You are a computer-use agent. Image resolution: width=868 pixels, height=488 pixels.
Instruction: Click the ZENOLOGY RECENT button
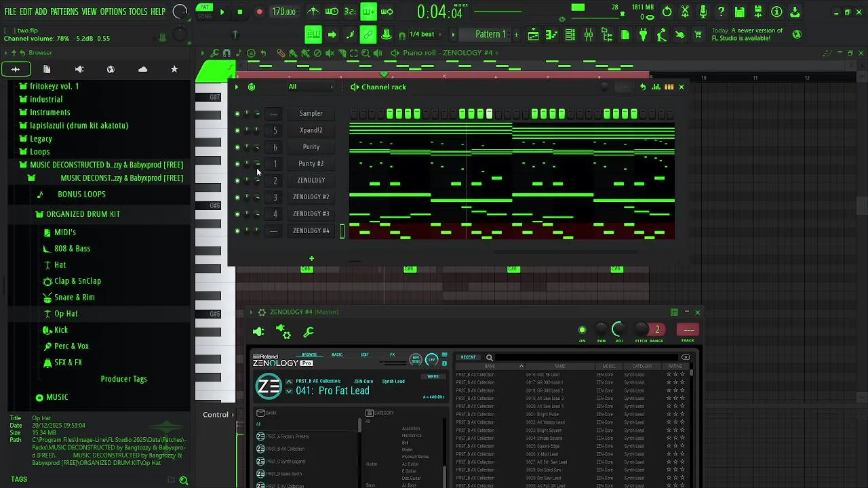pyautogui.click(x=468, y=357)
